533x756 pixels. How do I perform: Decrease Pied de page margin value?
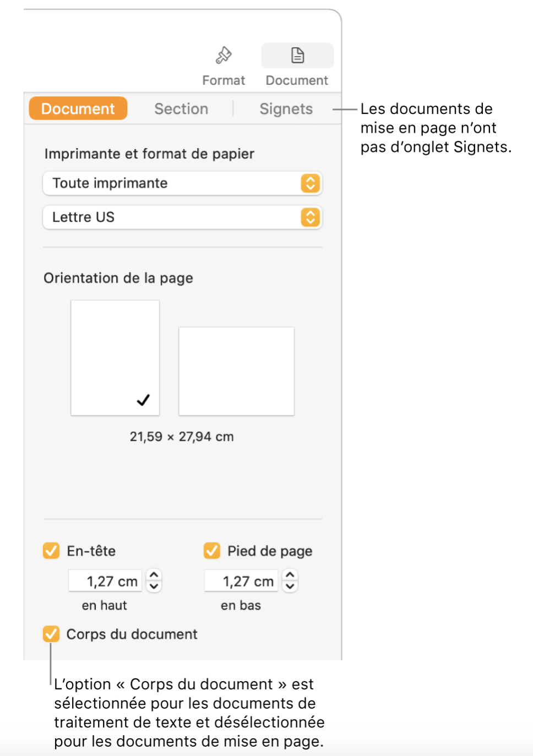point(290,587)
